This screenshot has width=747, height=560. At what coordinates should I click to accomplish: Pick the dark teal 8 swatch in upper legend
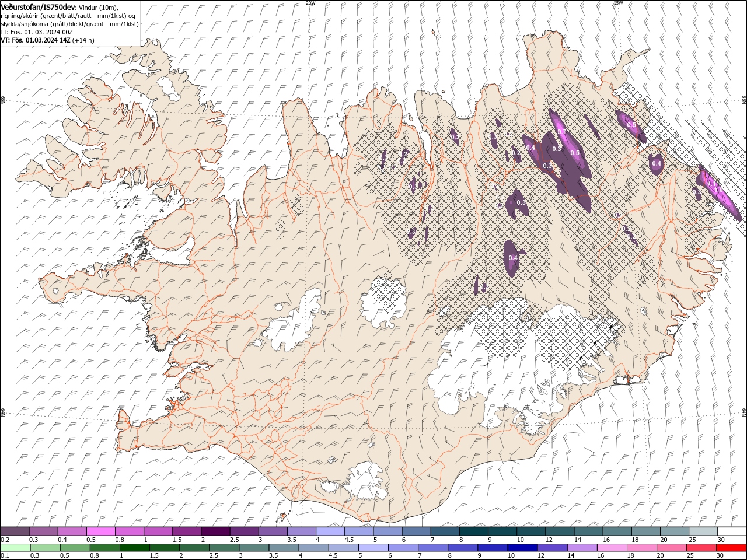pos(474,531)
